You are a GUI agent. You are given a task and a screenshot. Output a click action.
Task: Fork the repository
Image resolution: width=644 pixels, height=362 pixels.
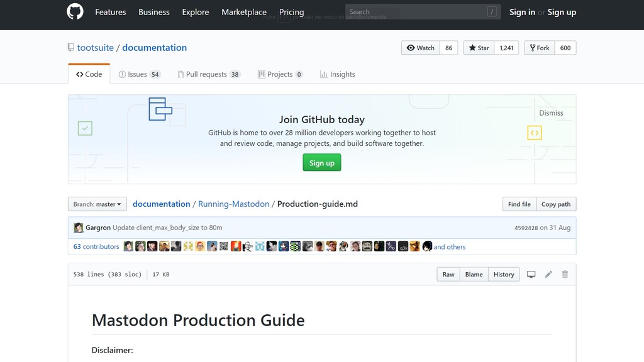pyautogui.click(x=539, y=47)
